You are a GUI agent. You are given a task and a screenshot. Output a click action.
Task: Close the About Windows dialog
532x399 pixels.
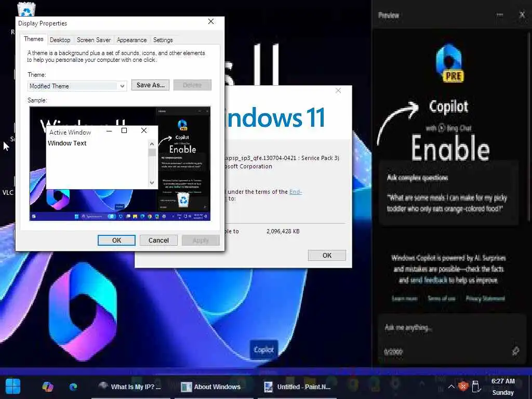[x=338, y=90]
